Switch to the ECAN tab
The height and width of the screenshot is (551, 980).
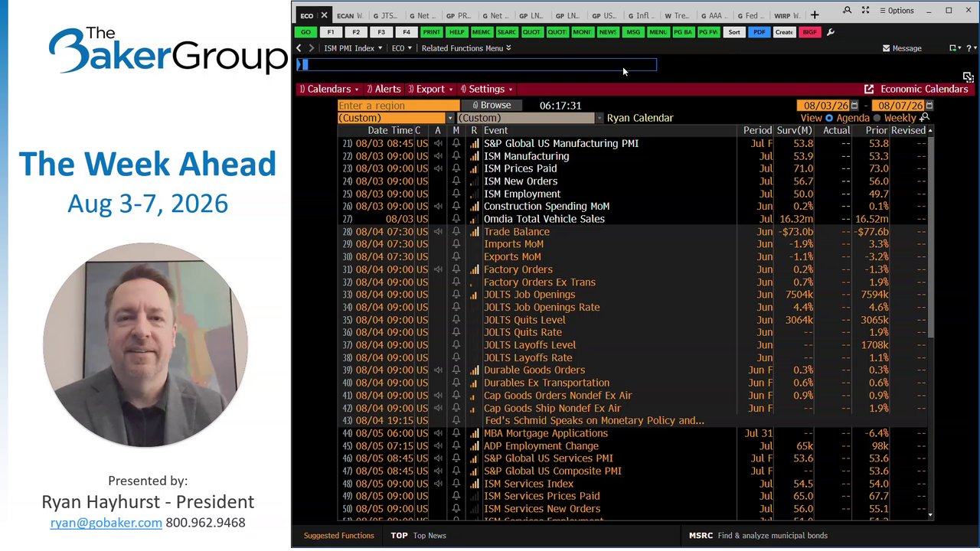(x=350, y=15)
